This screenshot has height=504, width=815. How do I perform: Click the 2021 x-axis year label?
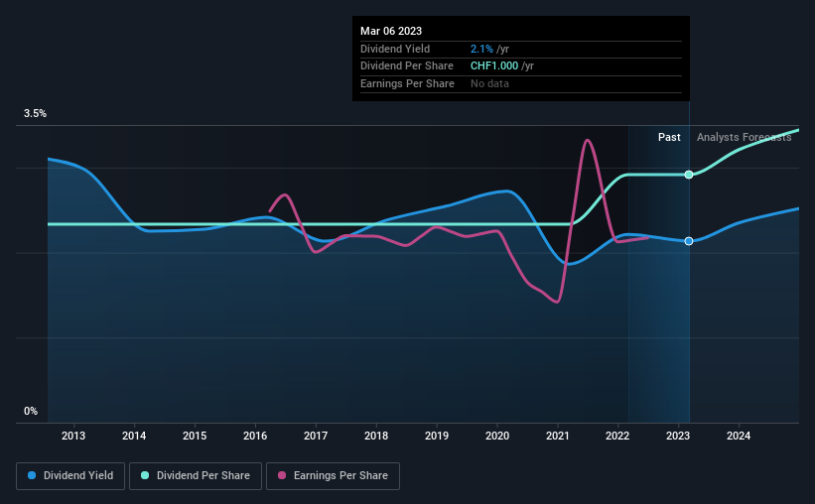[558, 436]
